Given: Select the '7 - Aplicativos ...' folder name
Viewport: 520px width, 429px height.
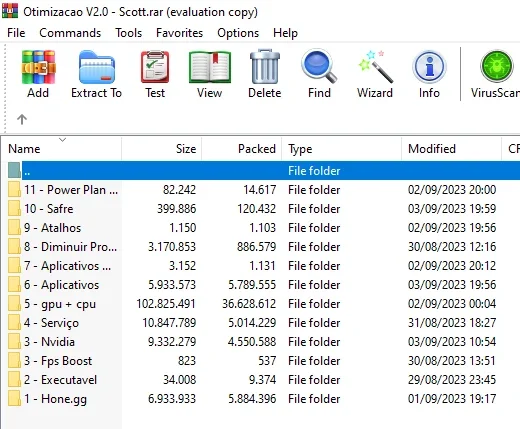Looking at the screenshot, I should pyautogui.click(x=67, y=266).
